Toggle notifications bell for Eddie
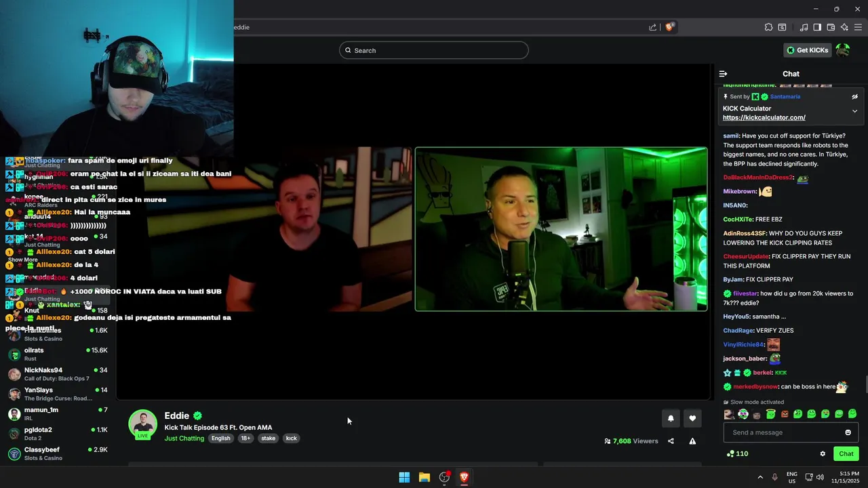The height and width of the screenshot is (488, 868). point(671,418)
